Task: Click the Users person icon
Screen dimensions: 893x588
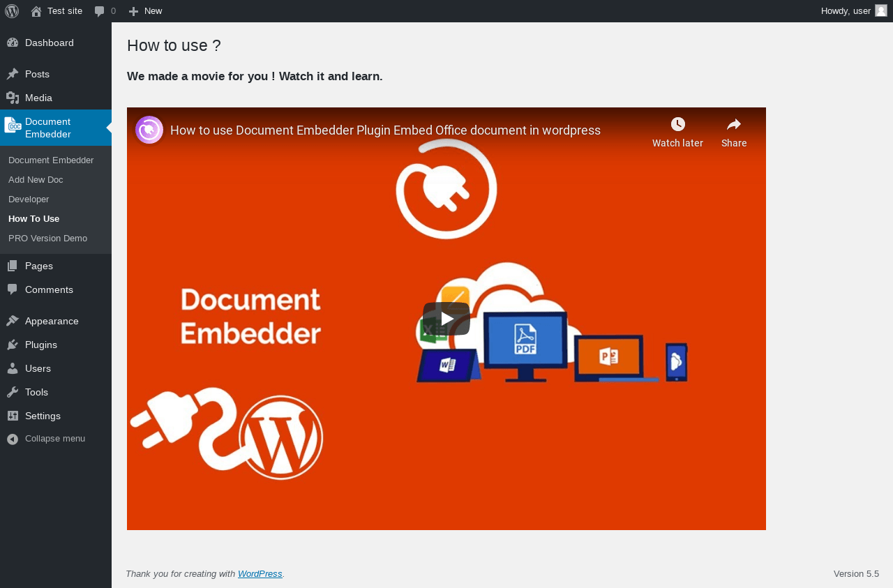Action: click(x=13, y=368)
